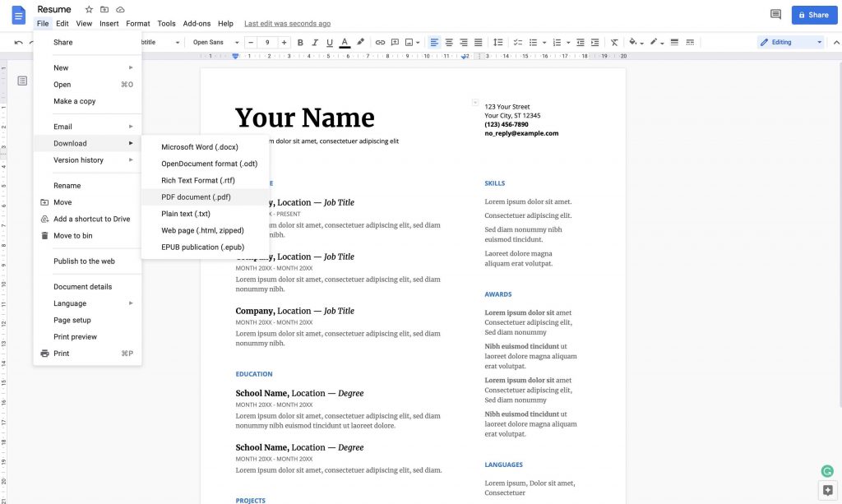The height and width of the screenshot is (504, 842).
Task: Select Microsoft Word (.docx) from Download
Action: click(x=199, y=147)
